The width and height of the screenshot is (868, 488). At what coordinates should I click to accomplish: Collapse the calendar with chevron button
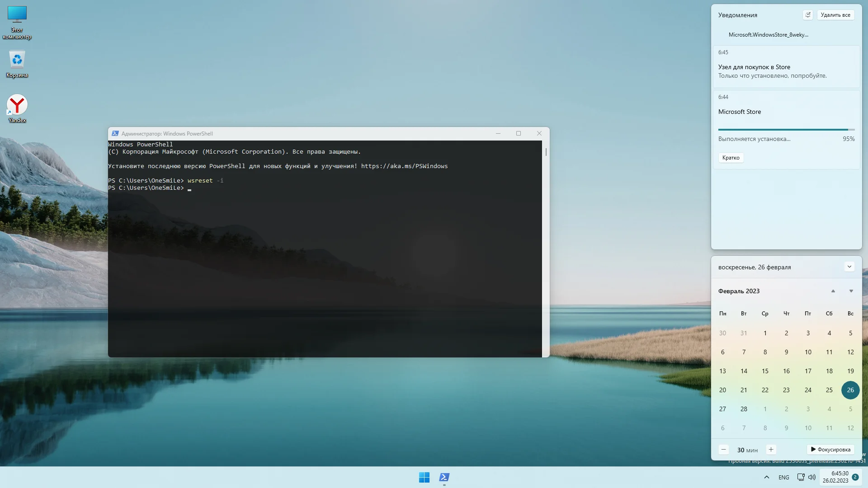point(849,267)
